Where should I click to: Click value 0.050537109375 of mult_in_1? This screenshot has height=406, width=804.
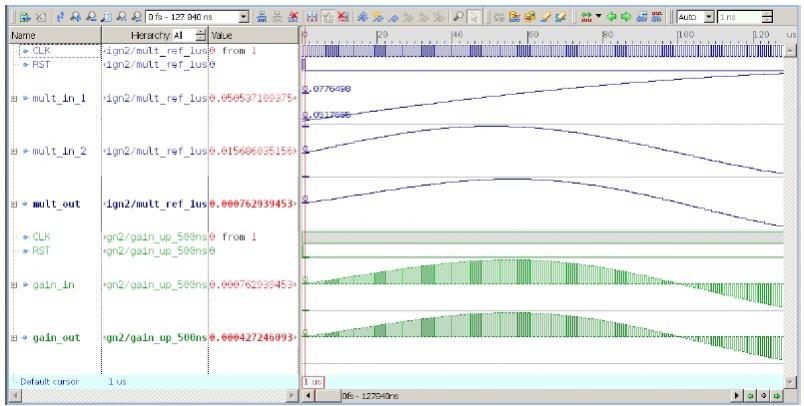point(252,98)
